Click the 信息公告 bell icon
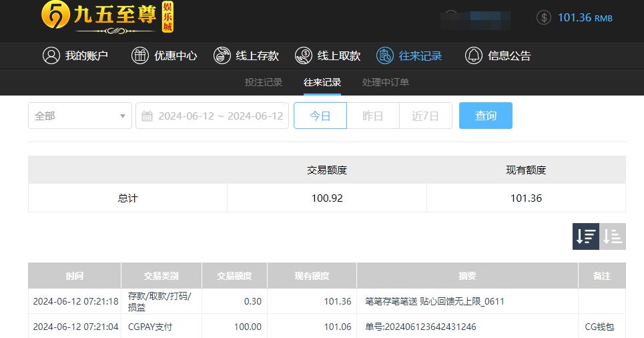The width and height of the screenshot is (644, 338). (x=474, y=55)
